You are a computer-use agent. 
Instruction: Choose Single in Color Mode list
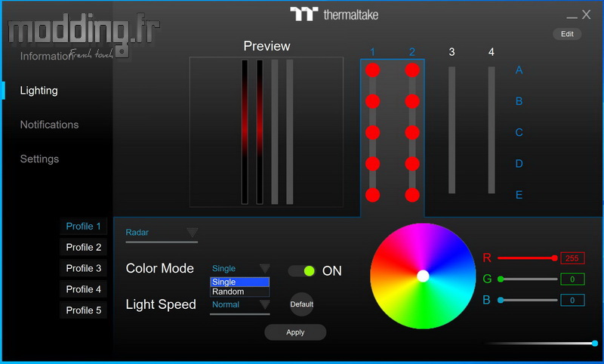click(239, 282)
